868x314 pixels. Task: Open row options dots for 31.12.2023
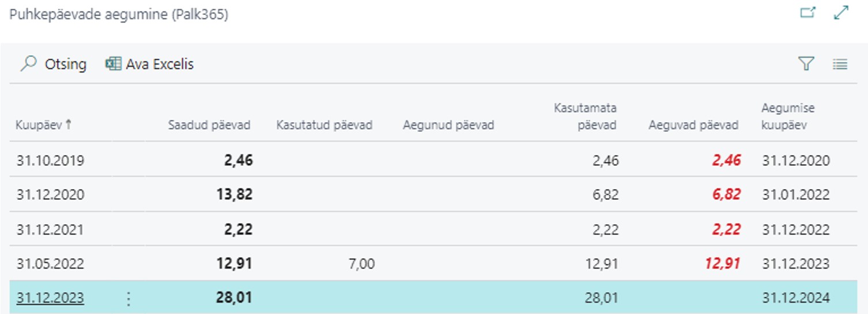(129, 298)
